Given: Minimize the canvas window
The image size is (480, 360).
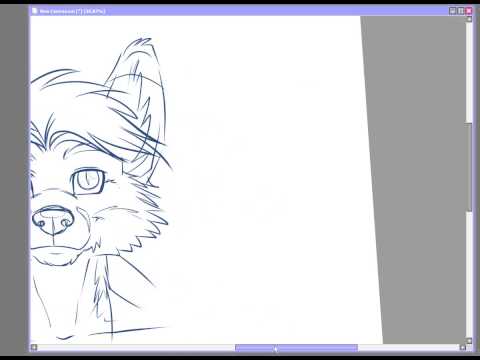Looking at the screenshot, I should click(x=452, y=11).
